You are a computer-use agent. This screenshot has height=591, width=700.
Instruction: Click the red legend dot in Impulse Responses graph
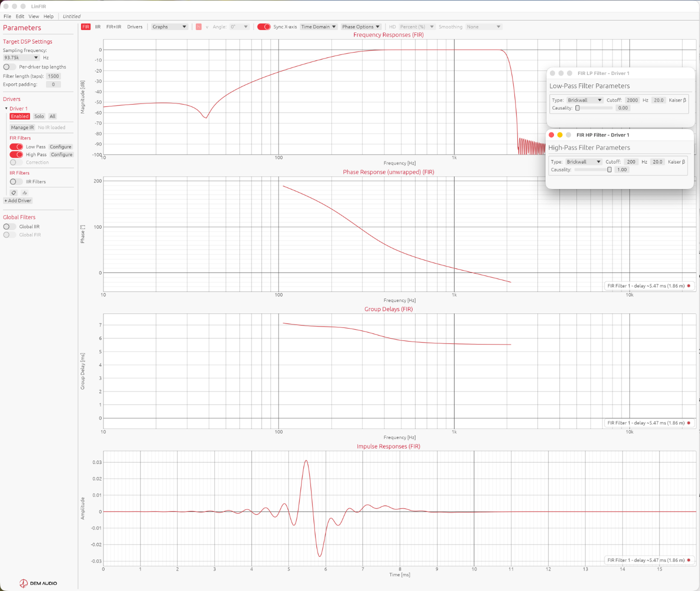pyautogui.click(x=688, y=560)
